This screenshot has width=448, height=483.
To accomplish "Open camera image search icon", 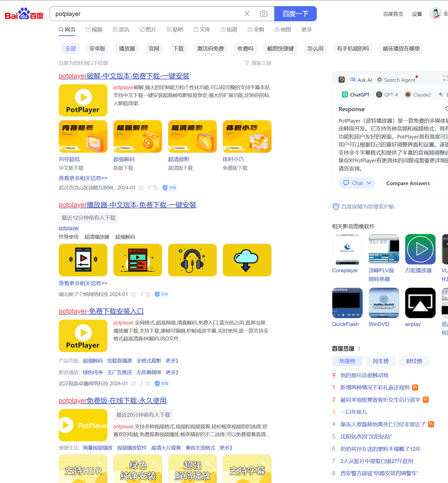I will pos(263,13).
